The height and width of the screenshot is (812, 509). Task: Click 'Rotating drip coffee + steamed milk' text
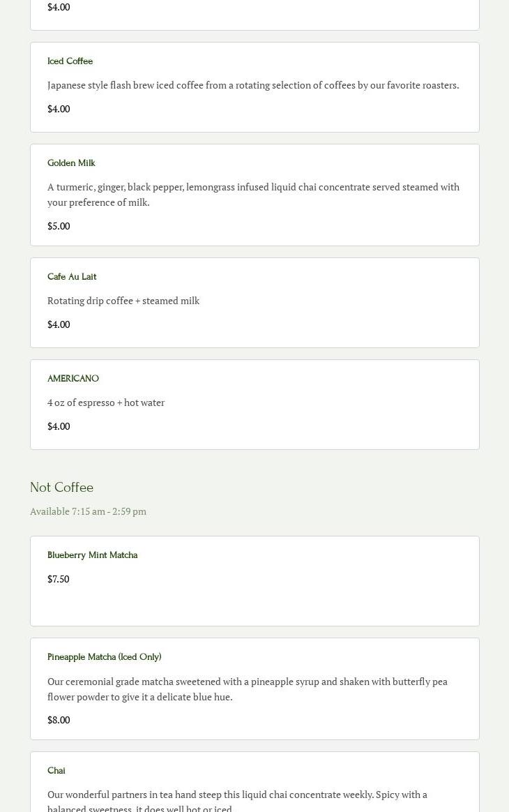[123, 301]
